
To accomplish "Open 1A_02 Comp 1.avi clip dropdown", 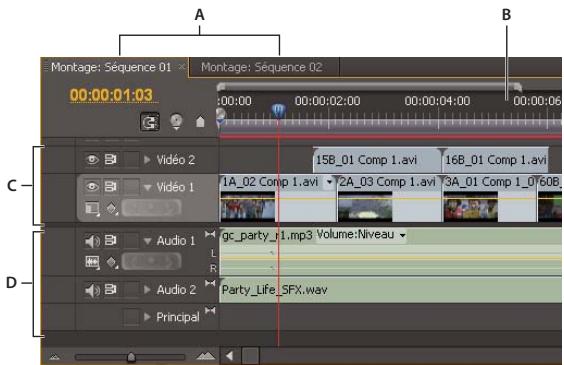I will (x=329, y=182).
